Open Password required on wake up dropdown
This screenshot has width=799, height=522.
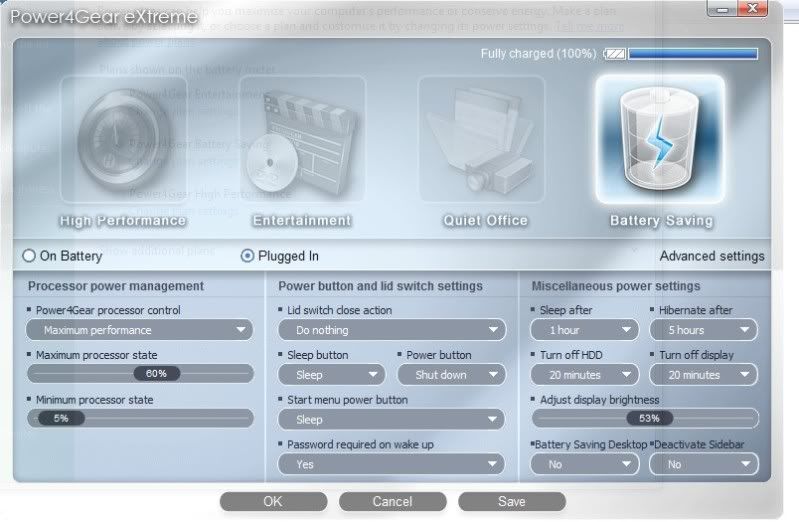(x=392, y=464)
